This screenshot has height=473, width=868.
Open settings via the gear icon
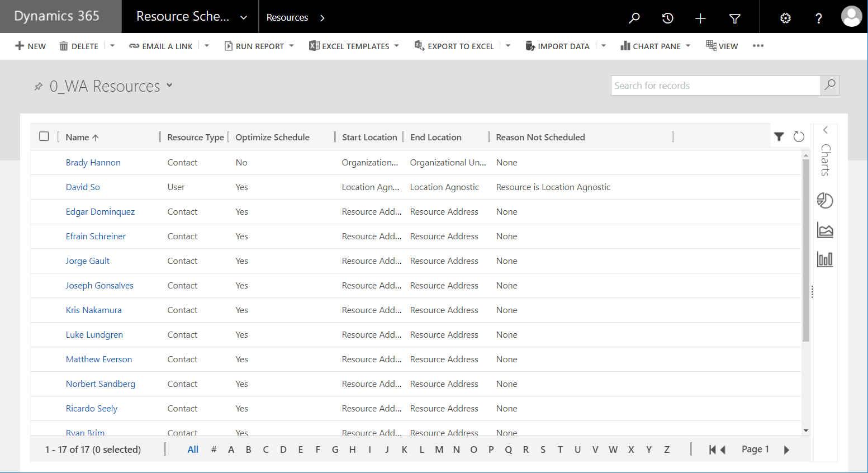point(785,17)
